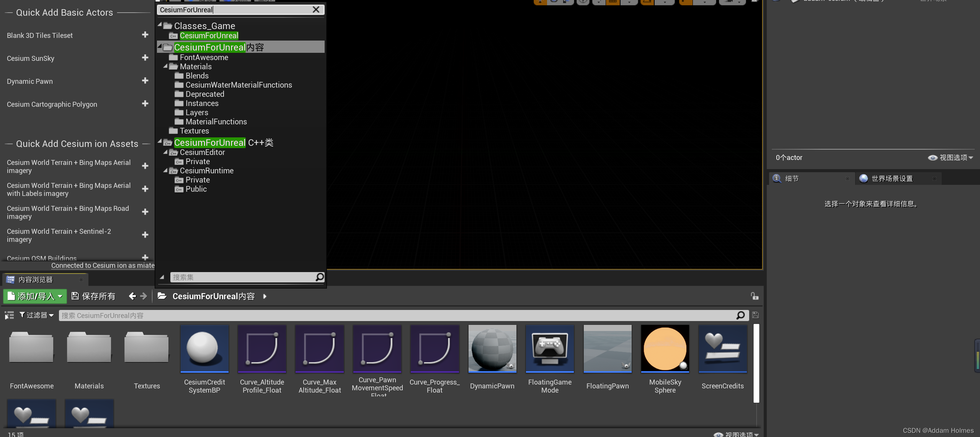Collapse CesiumRuntime tree node
Viewport: 980px width, 437px height.
click(165, 170)
